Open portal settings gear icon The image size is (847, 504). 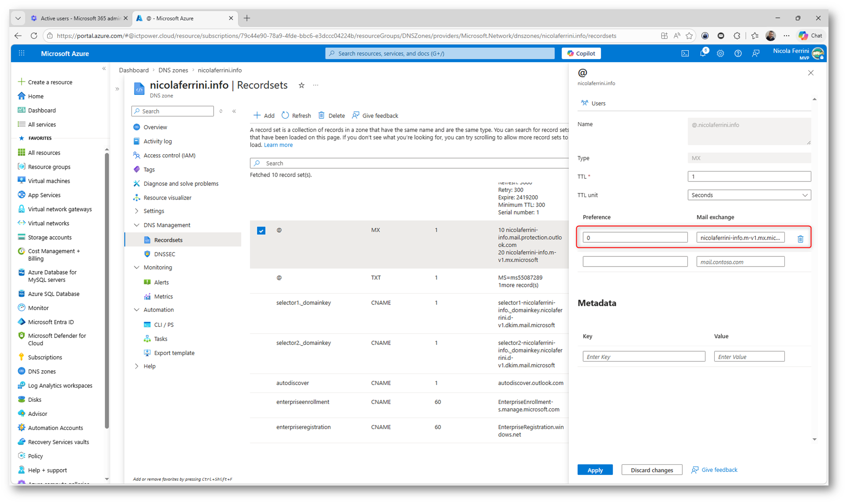click(720, 53)
